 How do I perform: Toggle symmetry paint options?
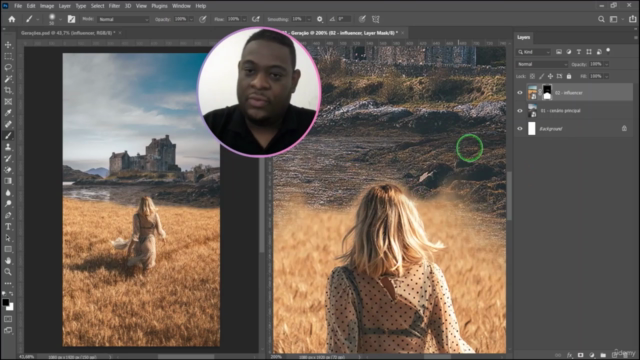click(x=376, y=19)
